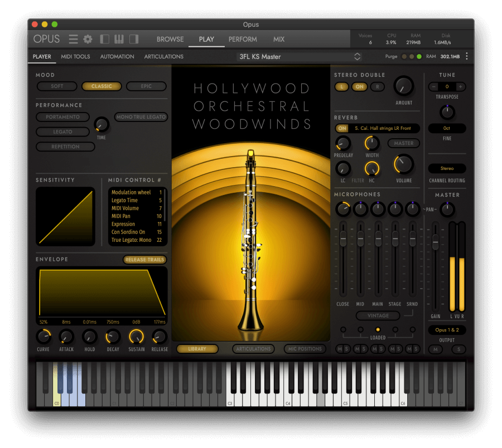502x448 pixels.
Task: Open the Articulations tab in sub-navigation
Action: click(163, 56)
